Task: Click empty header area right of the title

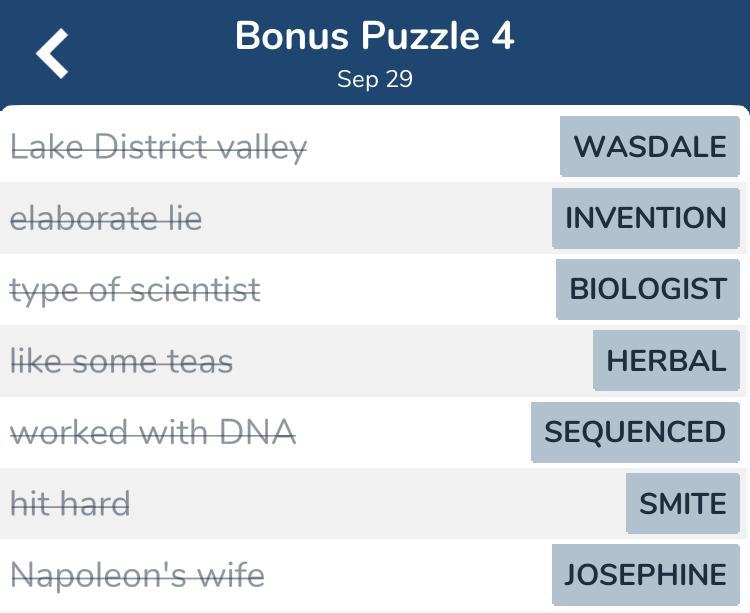Action: [640, 52]
